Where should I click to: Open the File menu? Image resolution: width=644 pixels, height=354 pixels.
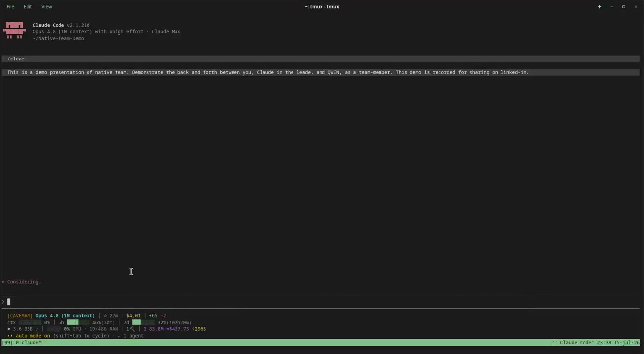tap(10, 7)
